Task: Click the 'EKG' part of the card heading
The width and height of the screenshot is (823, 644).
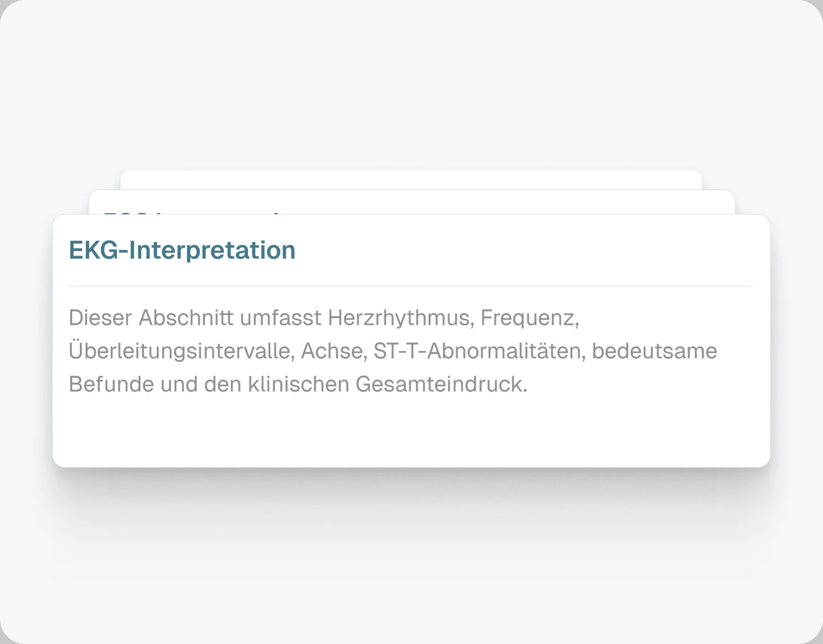Action: pos(93,250)
